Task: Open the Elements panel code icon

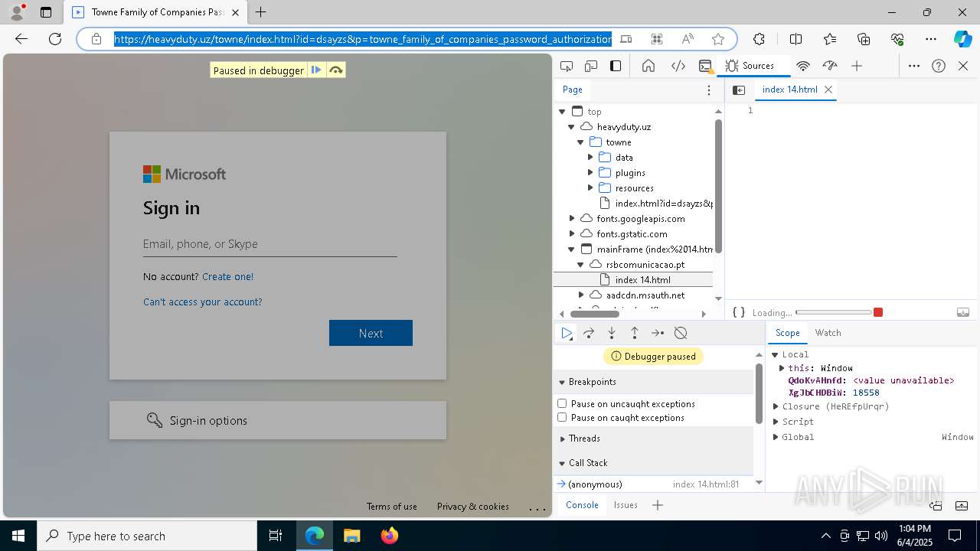Action: click(678, 66)
